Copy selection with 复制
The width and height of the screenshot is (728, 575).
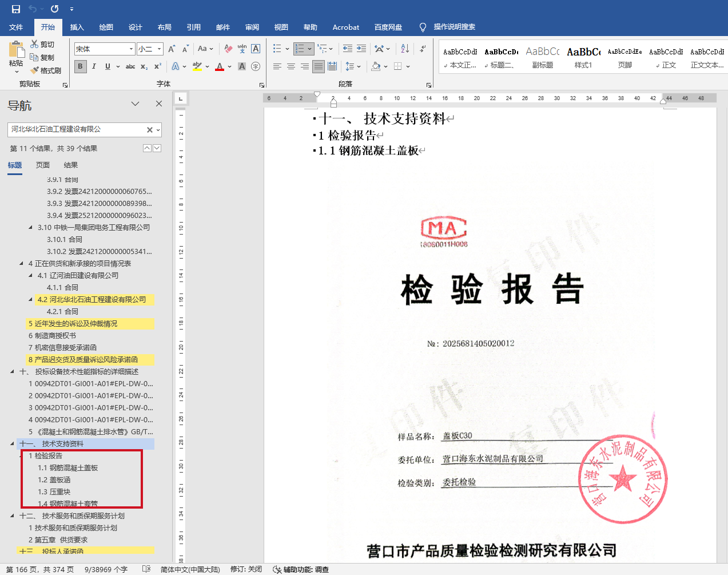point(42,57)
